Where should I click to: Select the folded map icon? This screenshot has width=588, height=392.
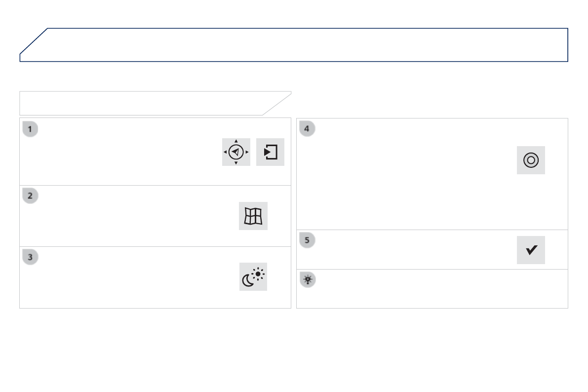[x=253, y=216]
